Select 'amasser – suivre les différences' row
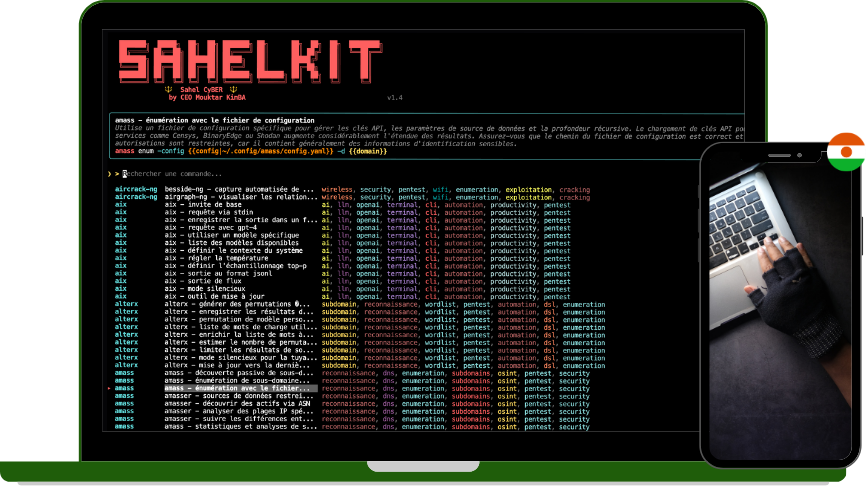 tap(352, 419)
